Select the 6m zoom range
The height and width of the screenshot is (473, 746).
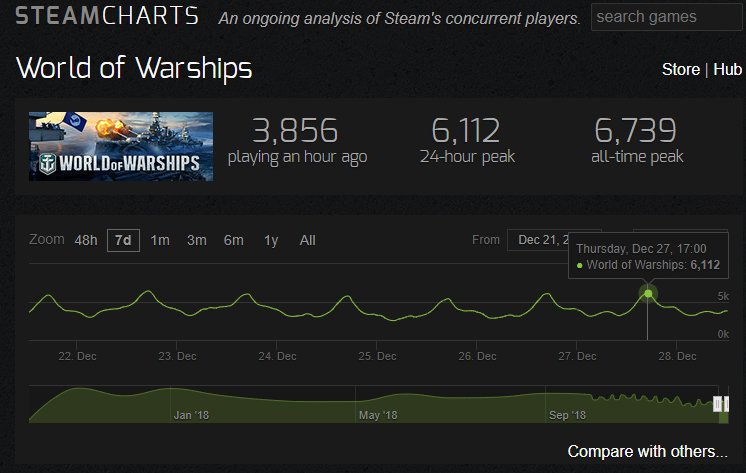[234, 241]
